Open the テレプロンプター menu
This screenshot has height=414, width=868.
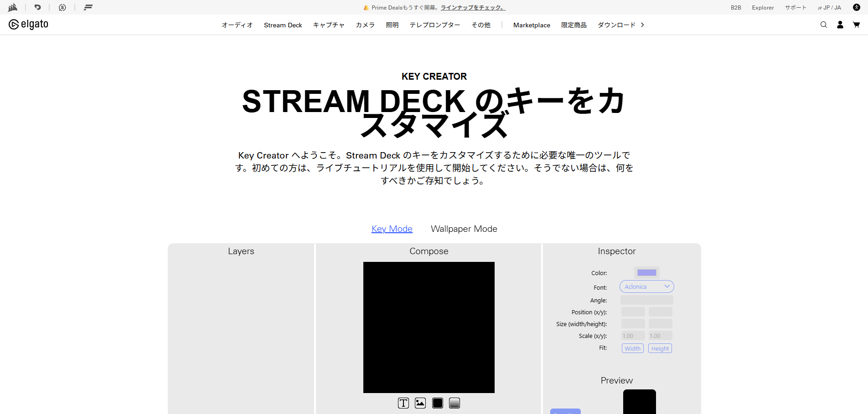(x=435, y=25)
